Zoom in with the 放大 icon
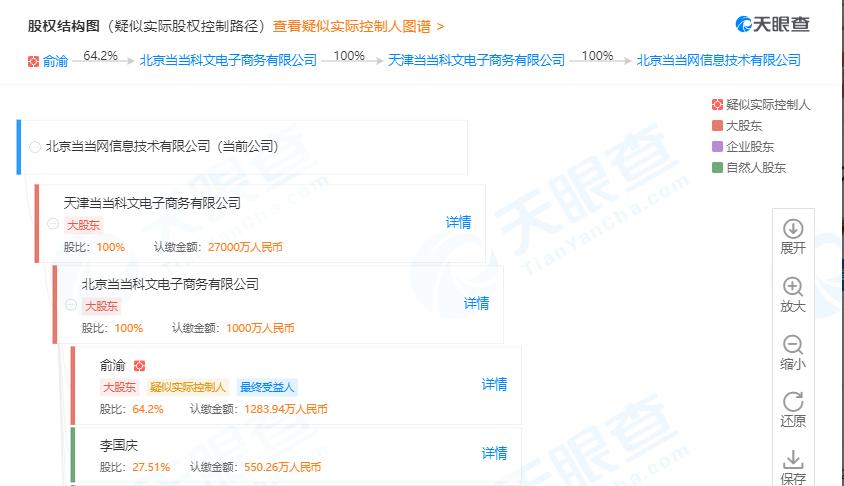The height and width of the screenshot is (486, 844). [792, 287]
